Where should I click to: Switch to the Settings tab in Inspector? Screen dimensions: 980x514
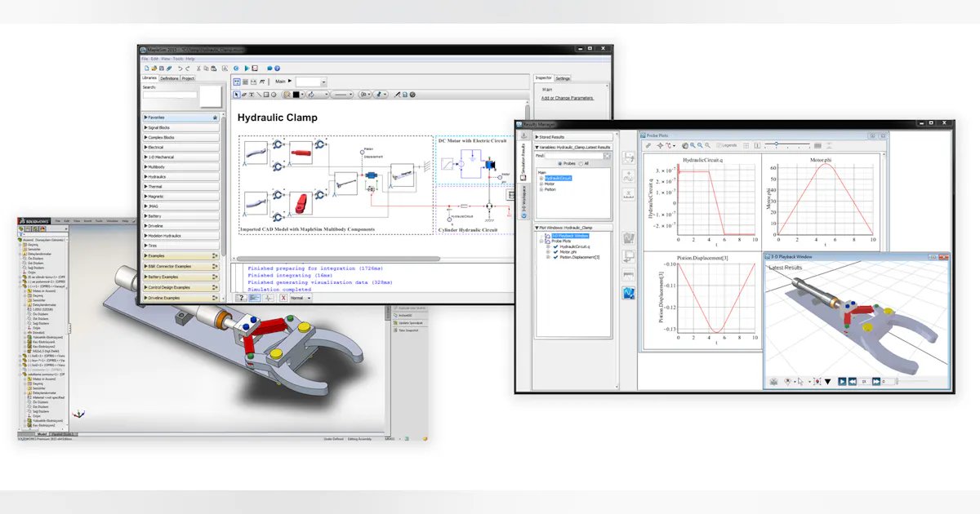pos(563,78)
